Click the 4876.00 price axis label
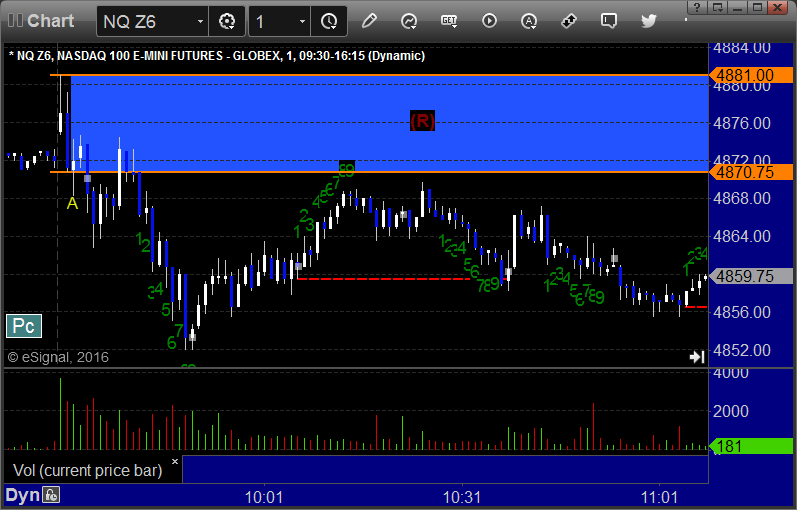This screenshot has height=510, width=797. click(x=742, y=123)
